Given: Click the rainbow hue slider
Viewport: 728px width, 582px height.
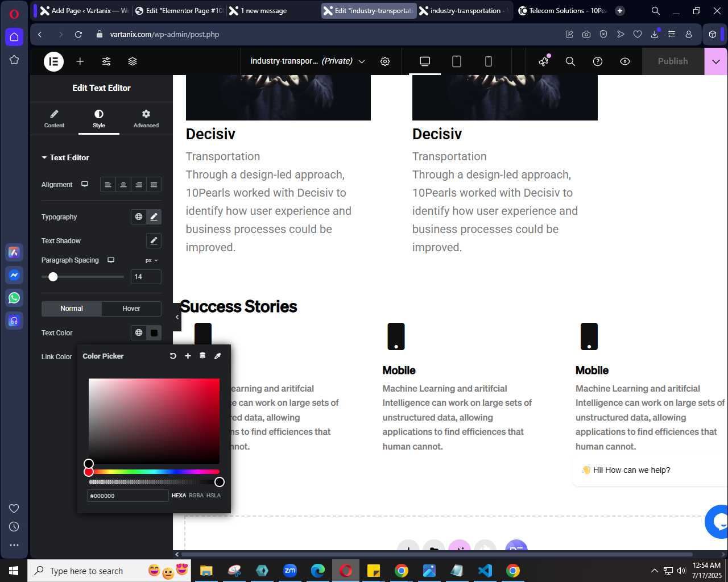Looking at the screenshot, I should [x=154, y=472].
